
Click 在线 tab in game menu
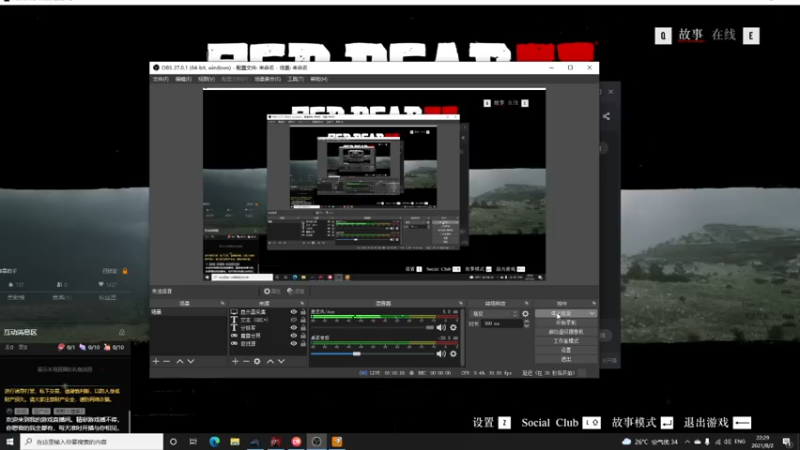point(723,35)
